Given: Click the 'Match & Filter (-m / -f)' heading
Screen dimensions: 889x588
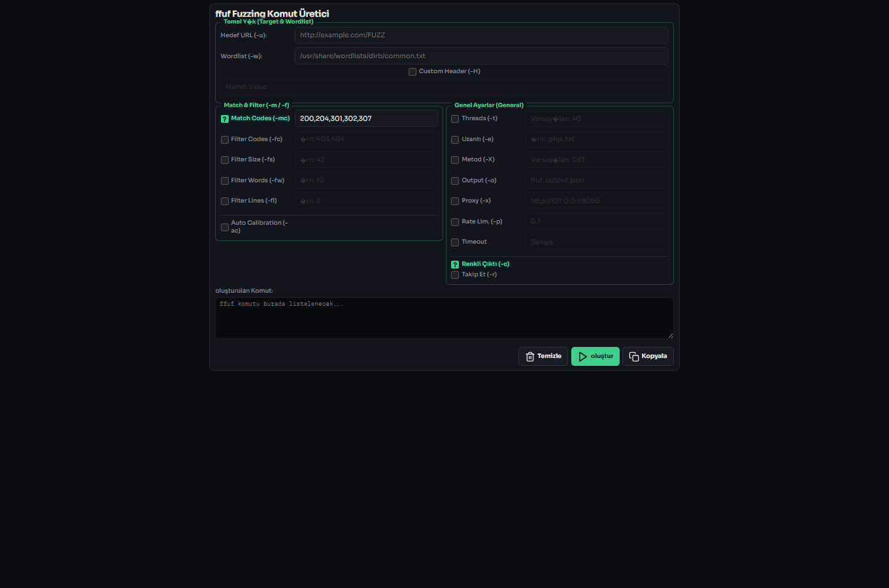Looking at the screenshot, I should click(x=256, y=105).
